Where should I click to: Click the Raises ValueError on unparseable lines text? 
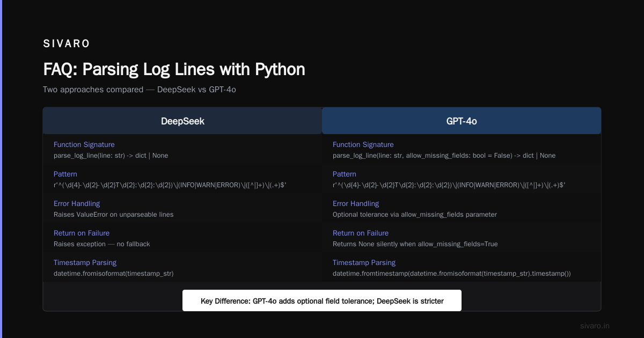[x=114, y=214]
